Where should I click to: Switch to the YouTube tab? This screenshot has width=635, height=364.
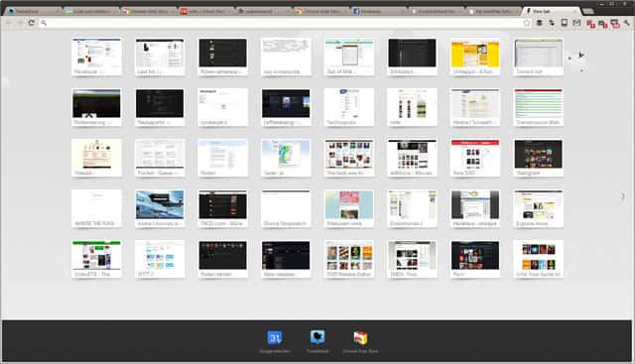coord(206,11)
